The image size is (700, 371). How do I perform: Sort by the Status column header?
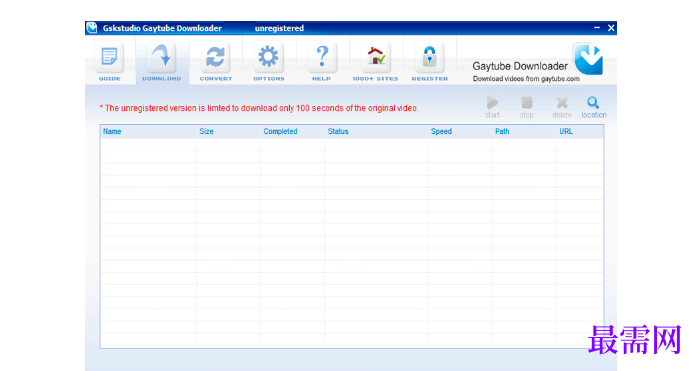(x=376, y=131)
